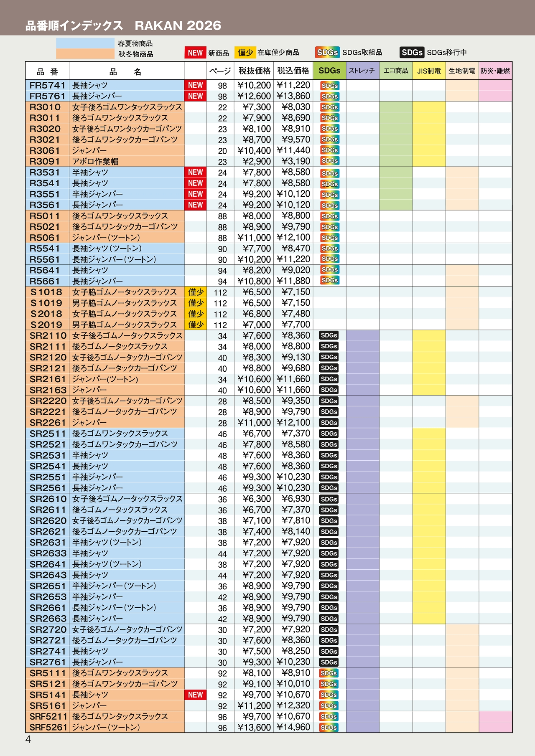Click the エコ商品 column header
This screenshot has width=535, height=756.
tap(396, 71)
